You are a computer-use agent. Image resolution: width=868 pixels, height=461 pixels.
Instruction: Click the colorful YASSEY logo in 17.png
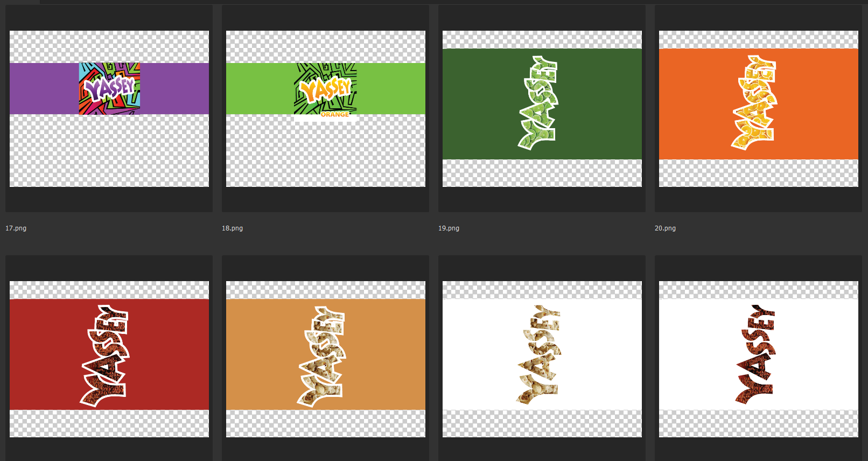click(109, 88)
